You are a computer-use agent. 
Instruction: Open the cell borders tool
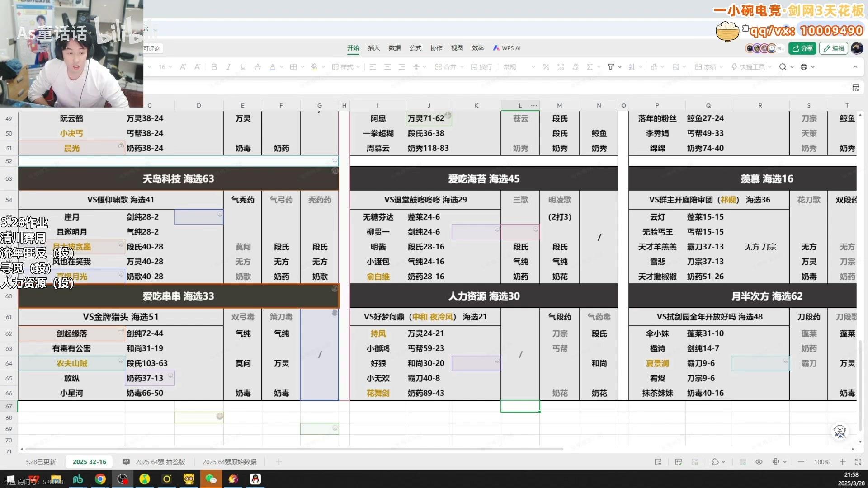click(293, 67)
